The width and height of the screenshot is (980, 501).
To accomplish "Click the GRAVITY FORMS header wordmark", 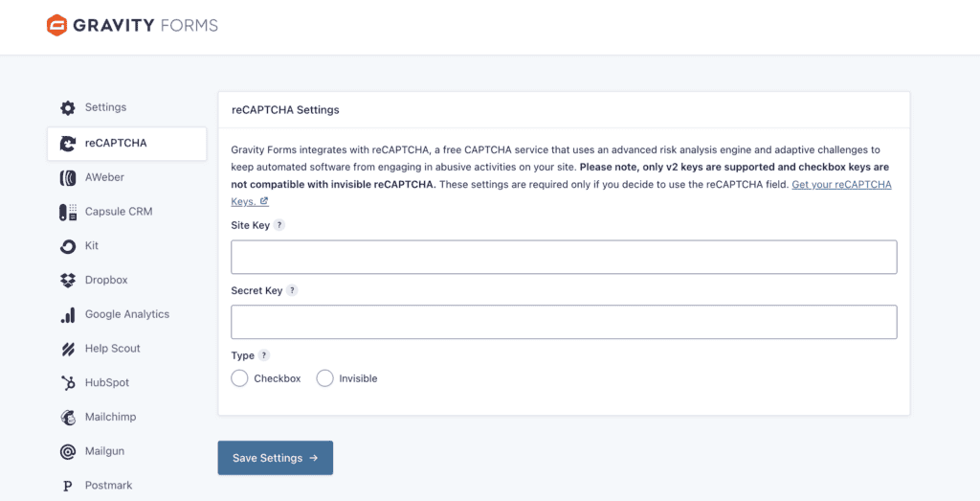I will pyautogui.click(x=145, y=26).
